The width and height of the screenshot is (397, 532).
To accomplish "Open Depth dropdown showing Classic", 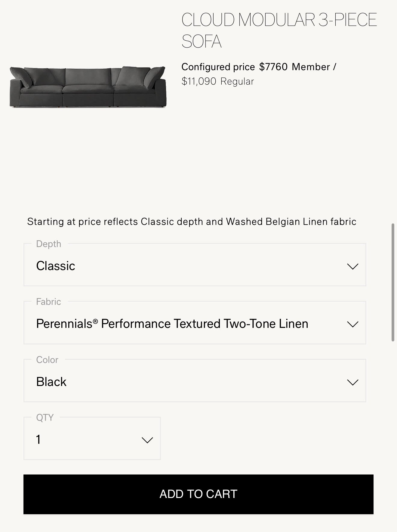I will point(180,266).
